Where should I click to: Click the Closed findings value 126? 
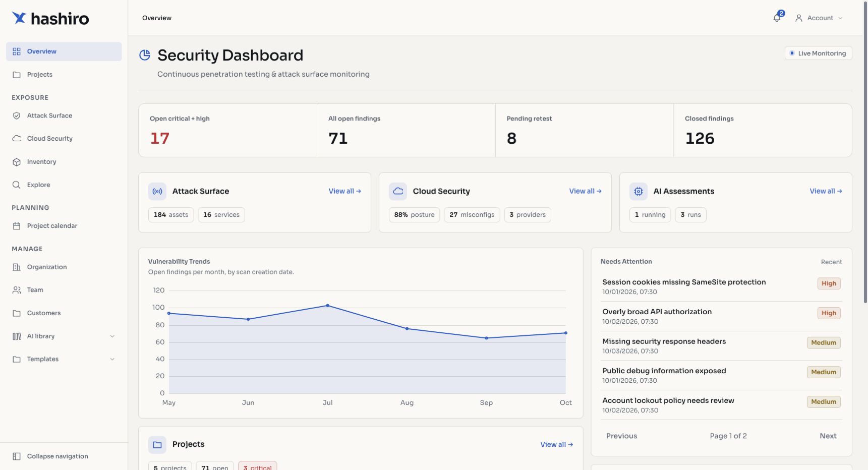pos(700,138)
